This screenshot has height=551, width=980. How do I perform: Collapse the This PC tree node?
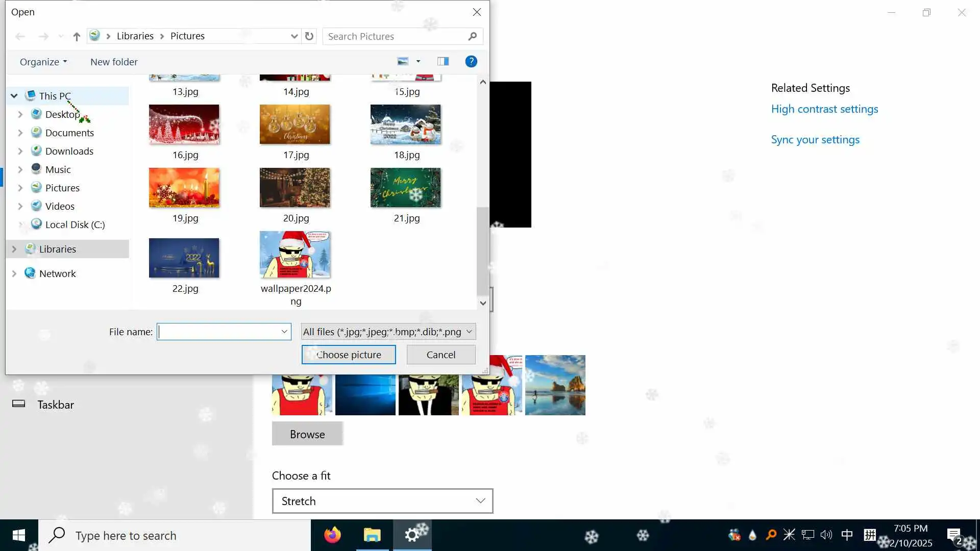[x=14, y=96]
